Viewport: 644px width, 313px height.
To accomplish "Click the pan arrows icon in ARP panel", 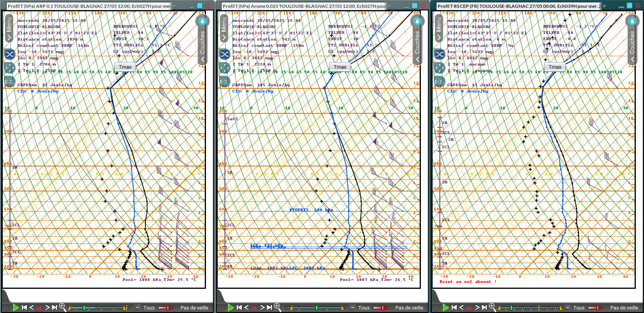I will (x=9, y=68).
